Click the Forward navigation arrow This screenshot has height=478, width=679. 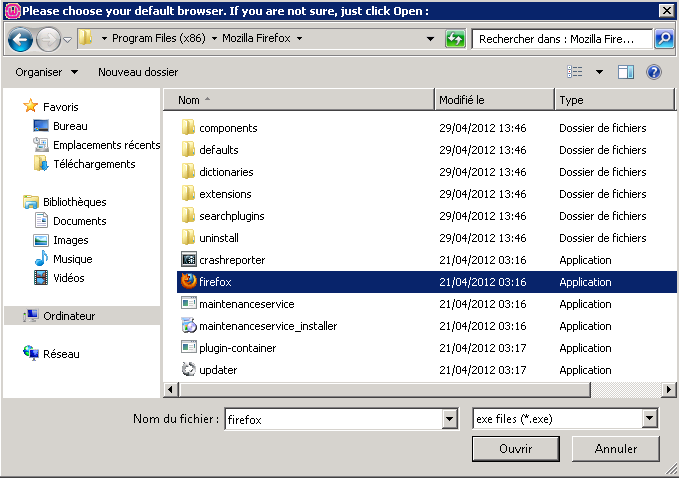click(48, 39)
